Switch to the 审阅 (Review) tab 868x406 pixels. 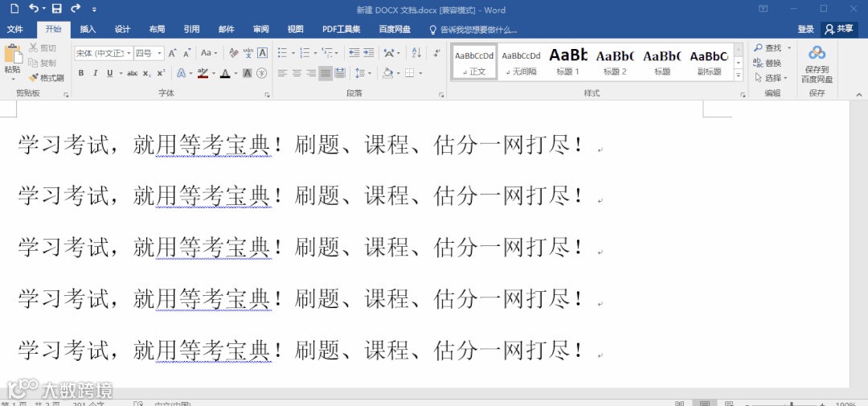click(x=260, y=30)
